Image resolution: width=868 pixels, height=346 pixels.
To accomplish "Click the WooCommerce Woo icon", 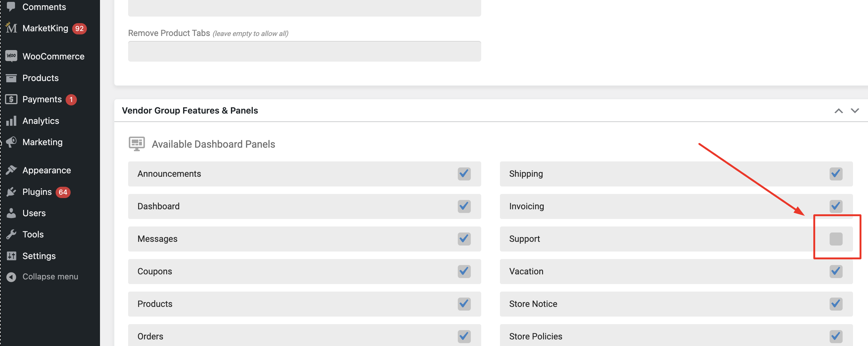I will point(11,56).
